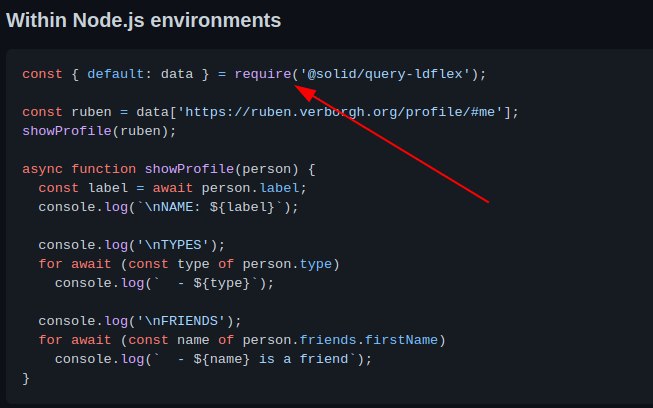
Task: Click the 'async' keyword
Action: pyautogui.click(x=42, y=169)
